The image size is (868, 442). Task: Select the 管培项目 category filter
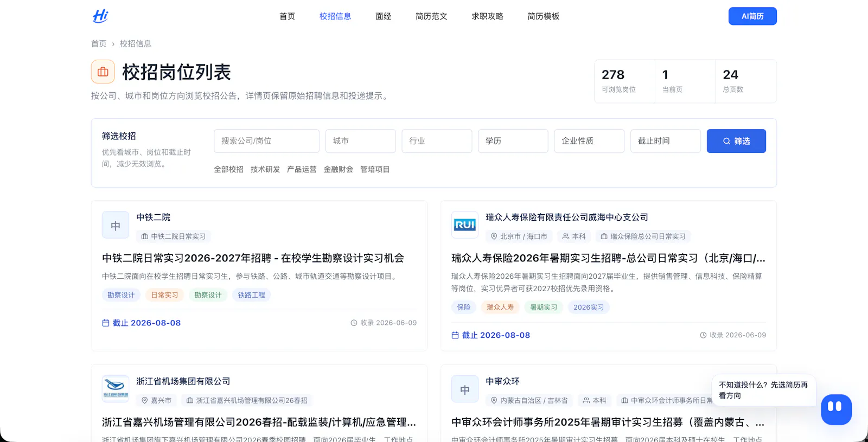(375, 169)
